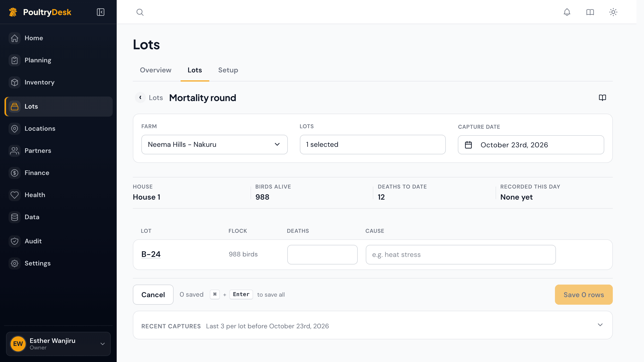Click the '988 birds' flock value
Screen dimensions: 644x362
(243, 254)
